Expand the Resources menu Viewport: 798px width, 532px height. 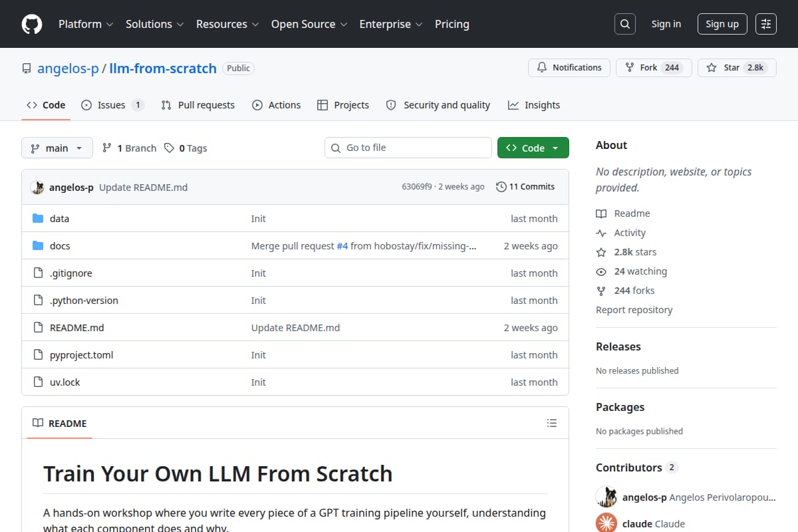pos(227,24)
